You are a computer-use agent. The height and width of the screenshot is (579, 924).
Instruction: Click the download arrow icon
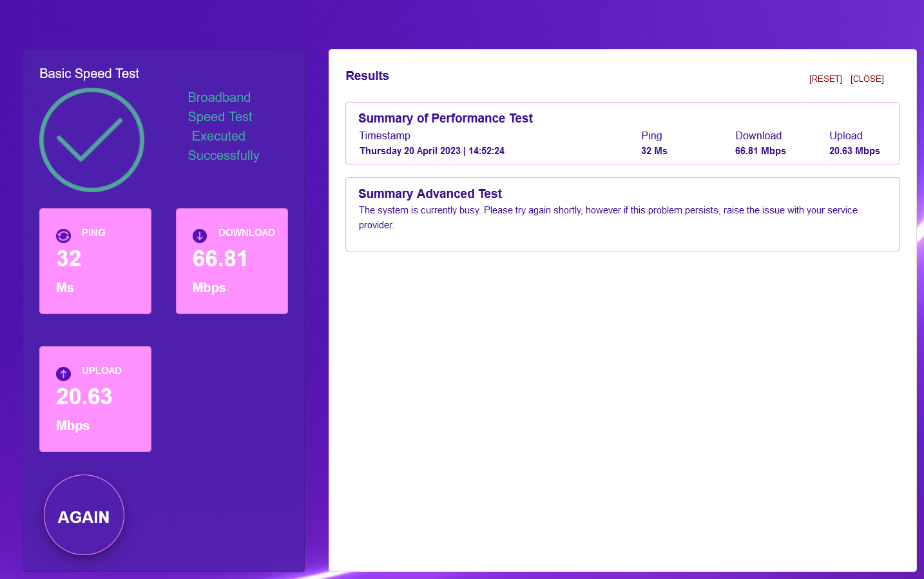point(200,235)
